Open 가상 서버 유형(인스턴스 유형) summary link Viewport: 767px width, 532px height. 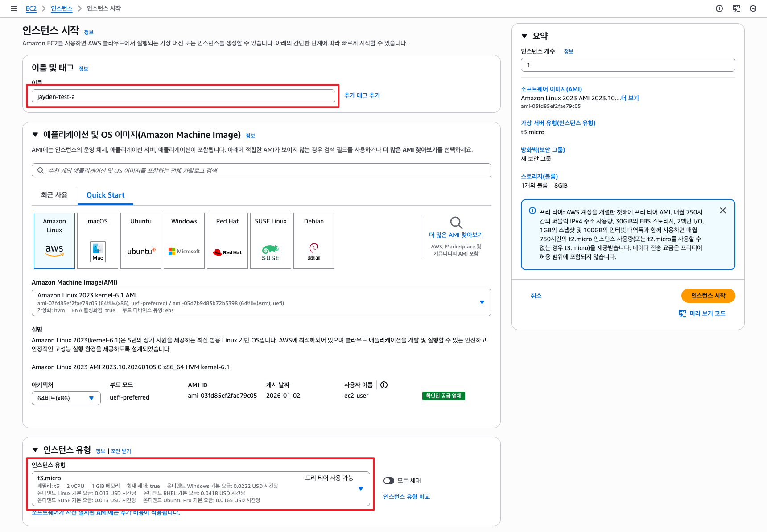coord(558,123)
